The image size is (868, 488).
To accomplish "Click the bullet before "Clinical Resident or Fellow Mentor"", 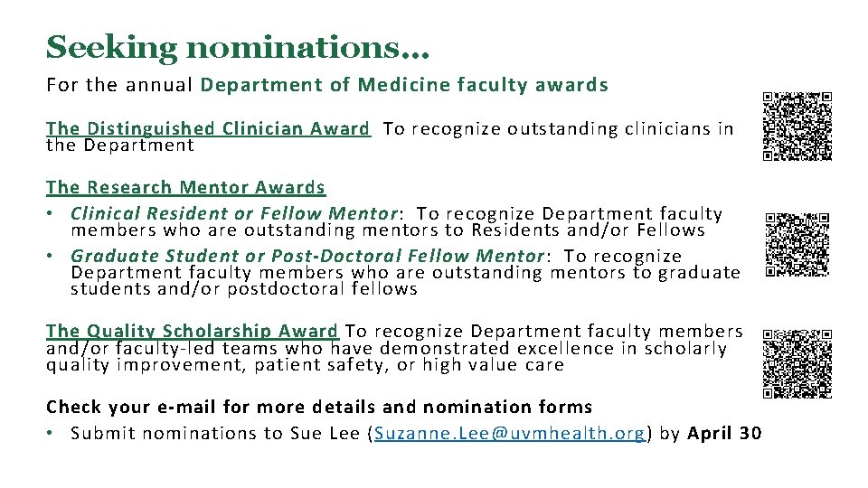I will (52, 213).
